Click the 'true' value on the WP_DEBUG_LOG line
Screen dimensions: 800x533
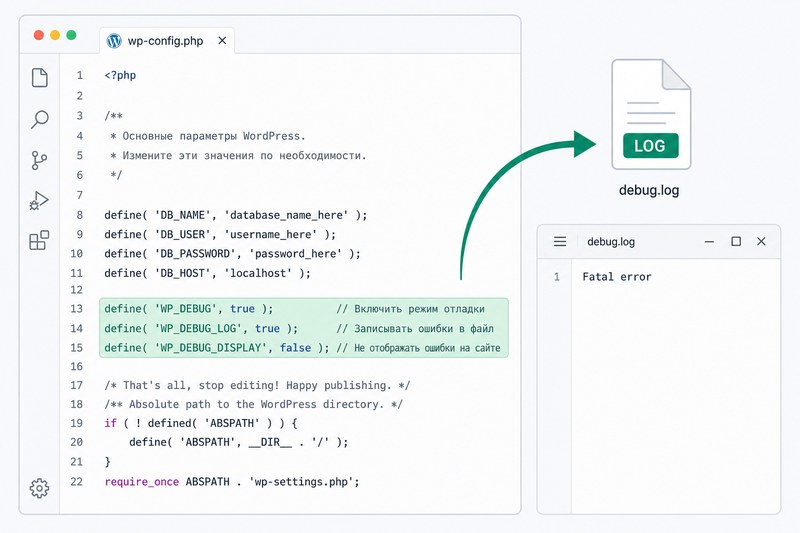(267, 328)
